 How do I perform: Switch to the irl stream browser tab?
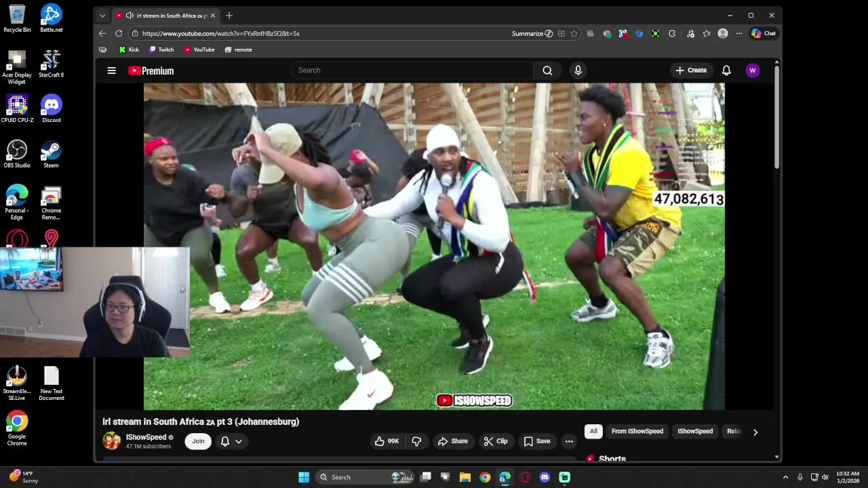click(x=165, y=16)
